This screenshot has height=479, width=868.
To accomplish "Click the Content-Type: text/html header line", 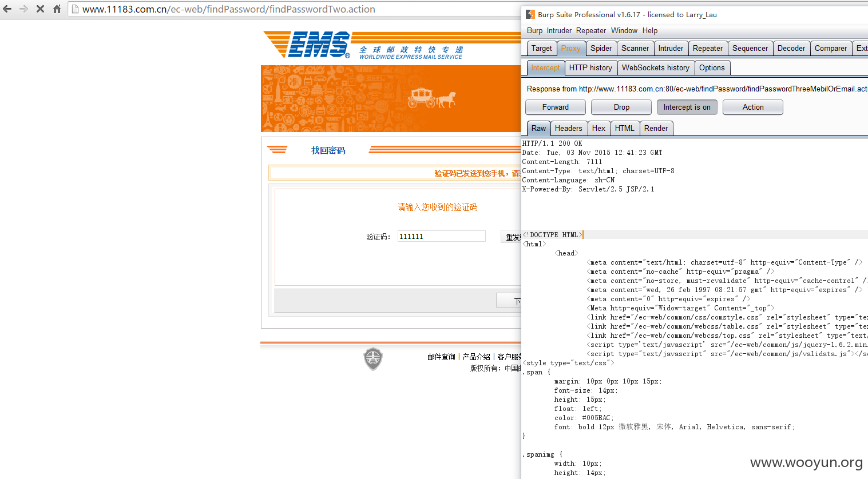I will click(x=599, y=171).
